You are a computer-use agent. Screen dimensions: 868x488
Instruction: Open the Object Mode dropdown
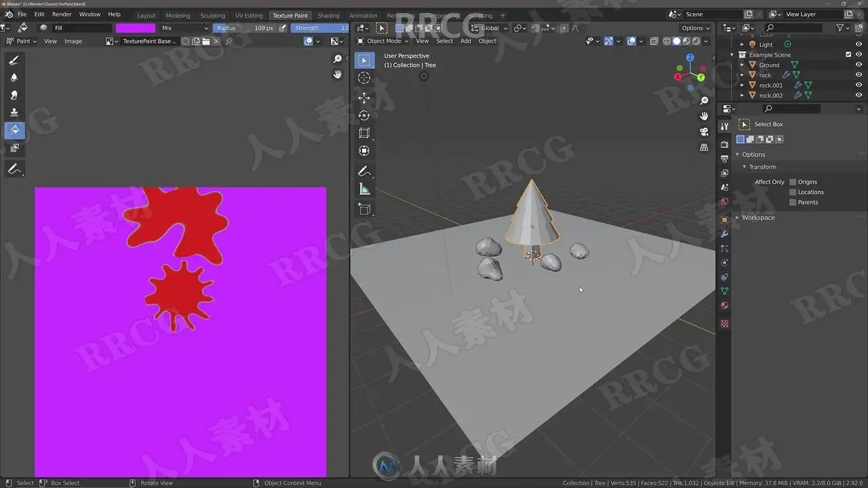(382, 41)
